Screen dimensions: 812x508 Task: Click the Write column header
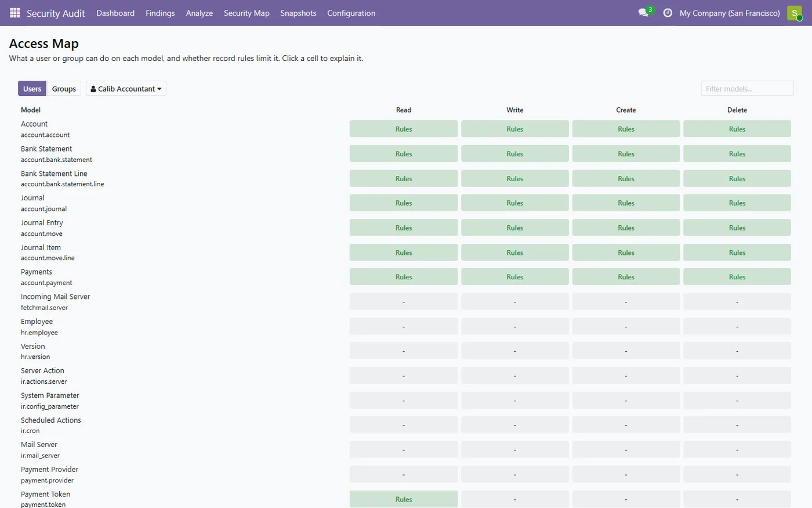click(515, 110)
